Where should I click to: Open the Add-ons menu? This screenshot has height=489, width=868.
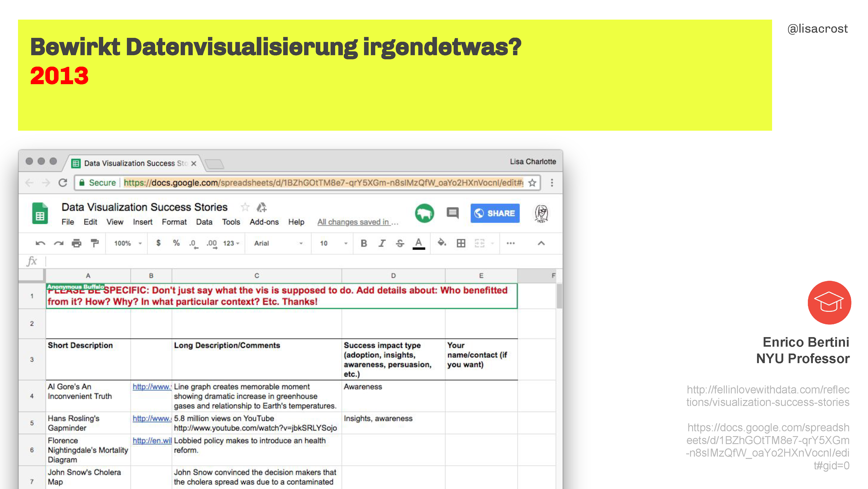tap(264, 222)
